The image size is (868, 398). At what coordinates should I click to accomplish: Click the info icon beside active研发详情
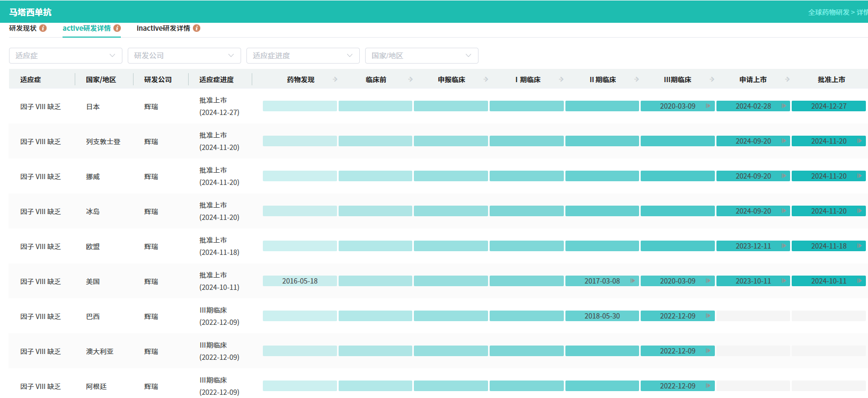pyautogui.click(x=117, y=28)
